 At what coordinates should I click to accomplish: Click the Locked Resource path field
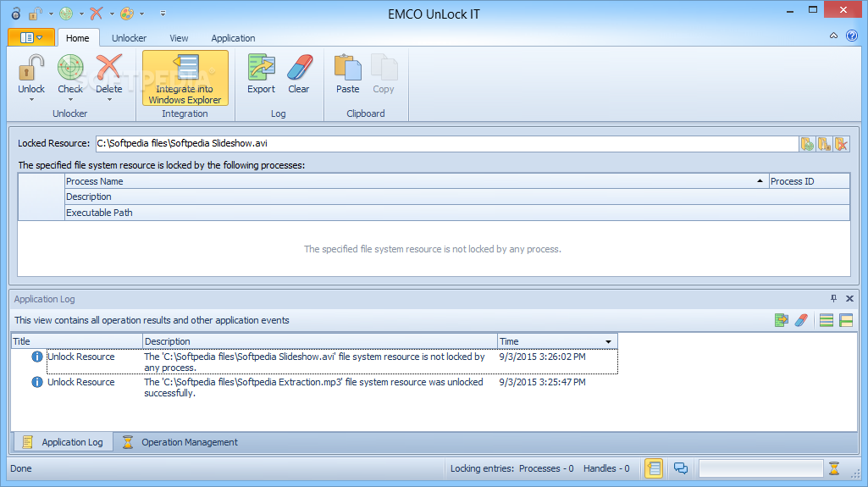[446, 143]
